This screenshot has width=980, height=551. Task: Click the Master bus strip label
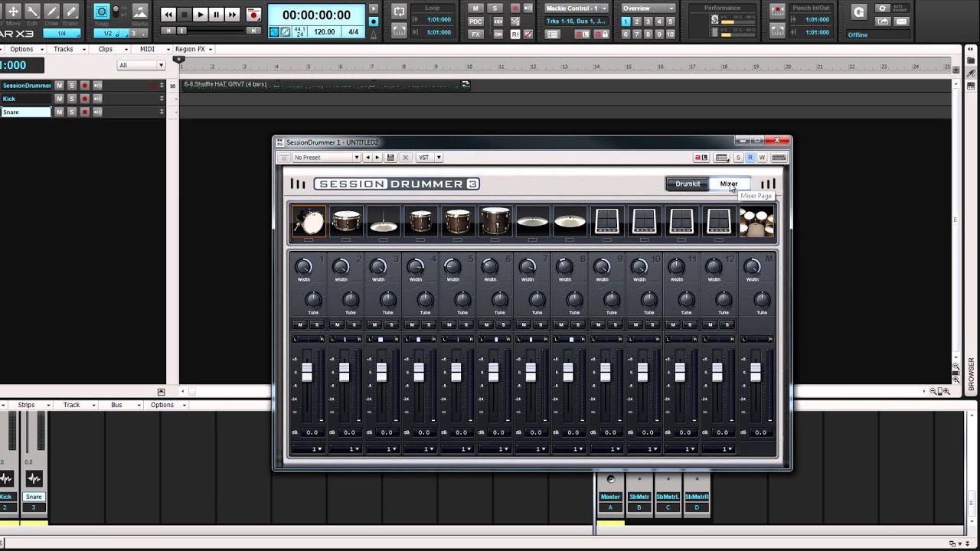(610, 497)
